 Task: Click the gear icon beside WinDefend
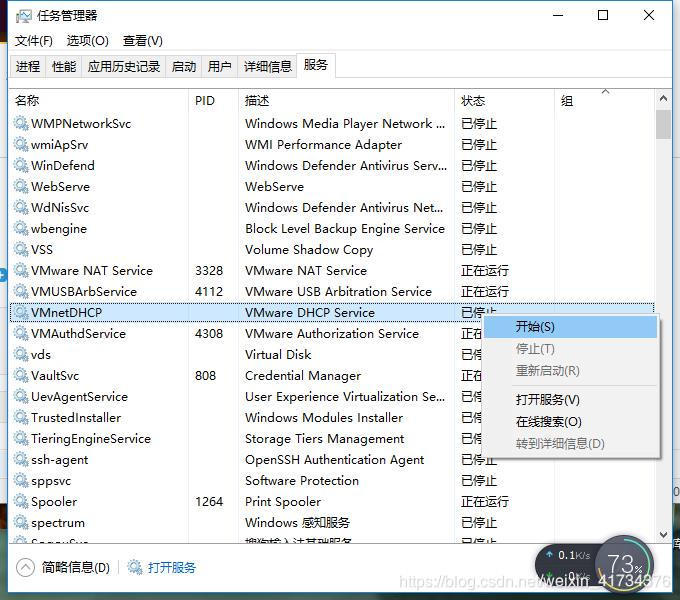click(x=21, y=165)
